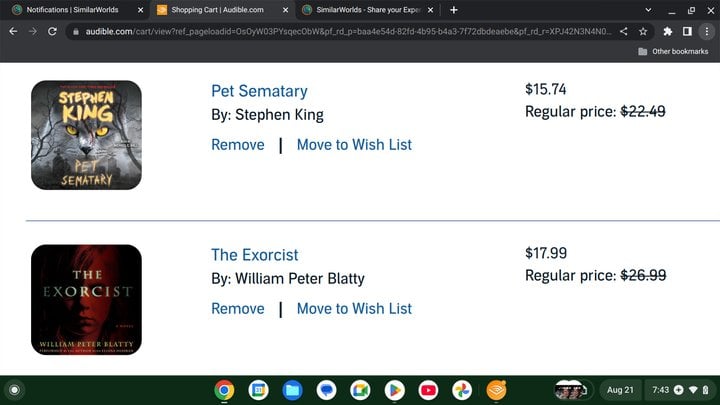
Task: Open Chrome three-dot menu
Action: point(707,31)
